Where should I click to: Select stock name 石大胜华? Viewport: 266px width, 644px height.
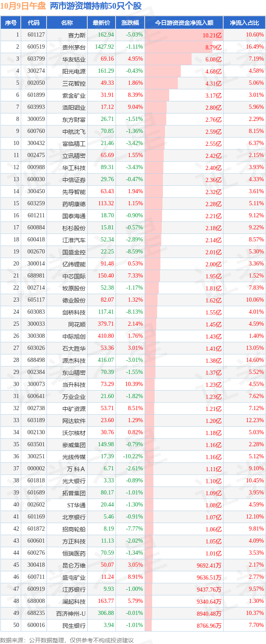click(x=74, y=349)
